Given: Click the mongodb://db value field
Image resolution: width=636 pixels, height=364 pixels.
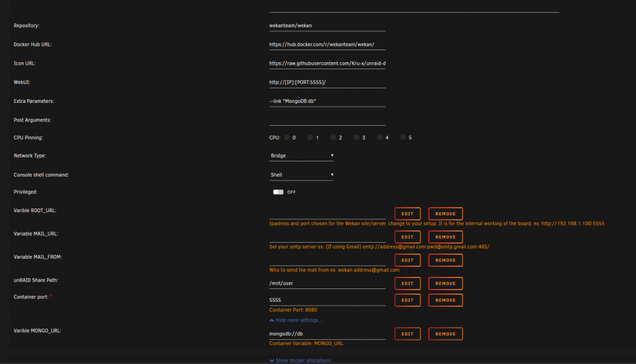Looking at the screenshot, I should pos(328,334).
